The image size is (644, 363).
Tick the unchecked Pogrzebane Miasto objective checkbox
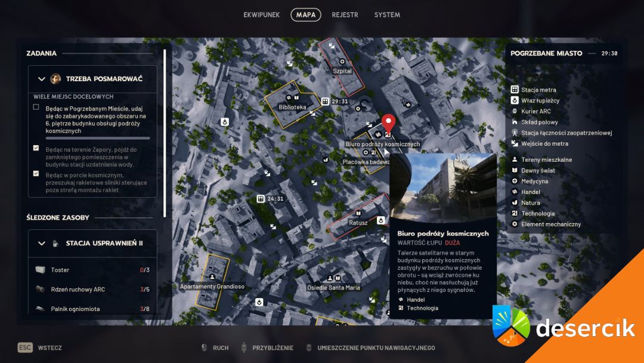(36, 107)
